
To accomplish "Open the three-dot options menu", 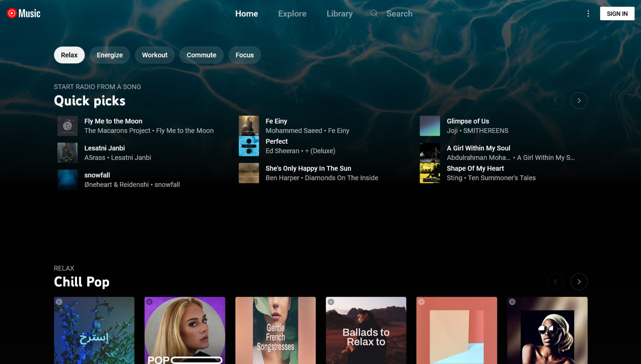I will 588,13.
